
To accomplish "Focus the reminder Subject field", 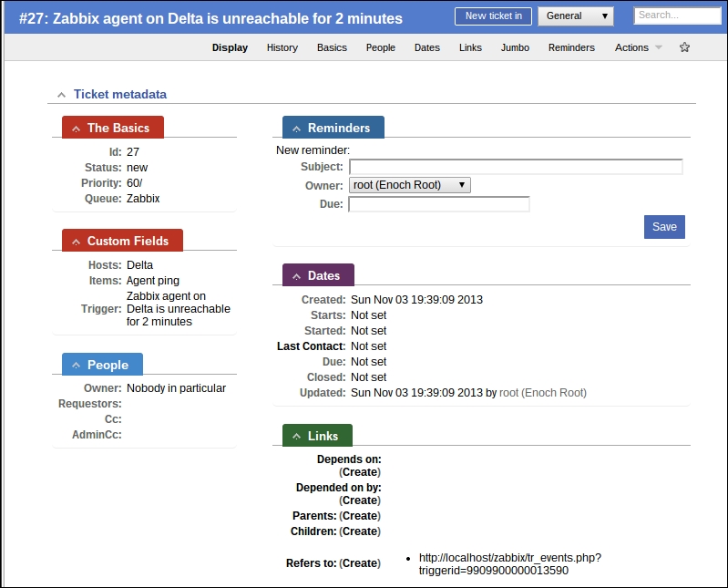I will click(x=516, y=167).
